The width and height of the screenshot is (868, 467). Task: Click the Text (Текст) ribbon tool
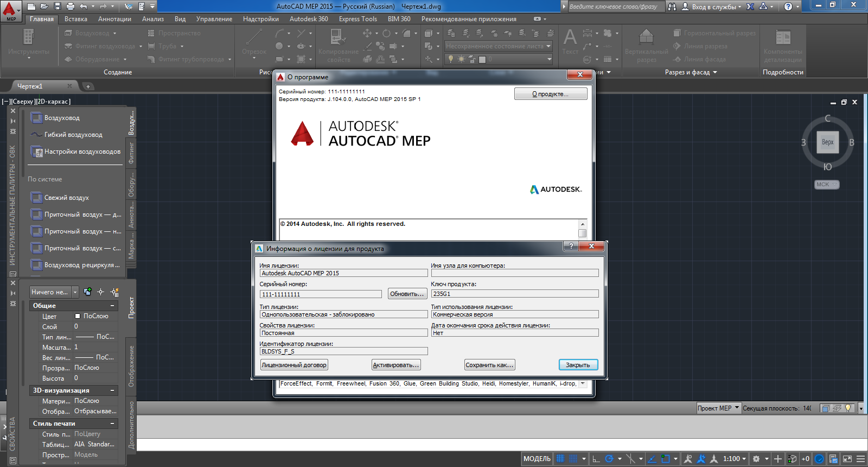(x=570, y=42)
